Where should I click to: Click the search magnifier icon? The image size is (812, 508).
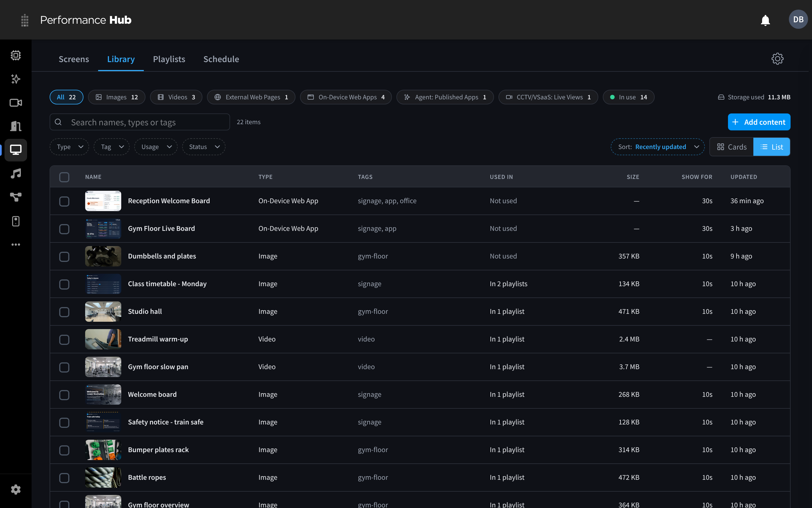coord(58,122)
